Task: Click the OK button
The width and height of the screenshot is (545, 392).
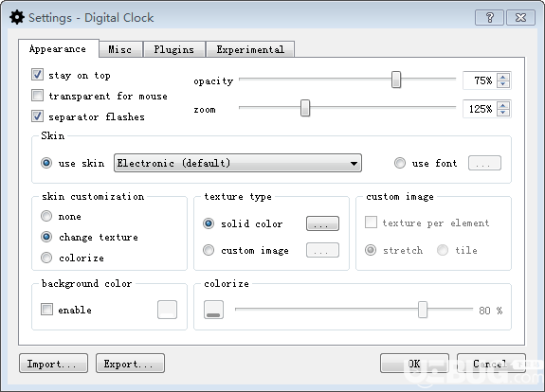Action: pos(414,364)
